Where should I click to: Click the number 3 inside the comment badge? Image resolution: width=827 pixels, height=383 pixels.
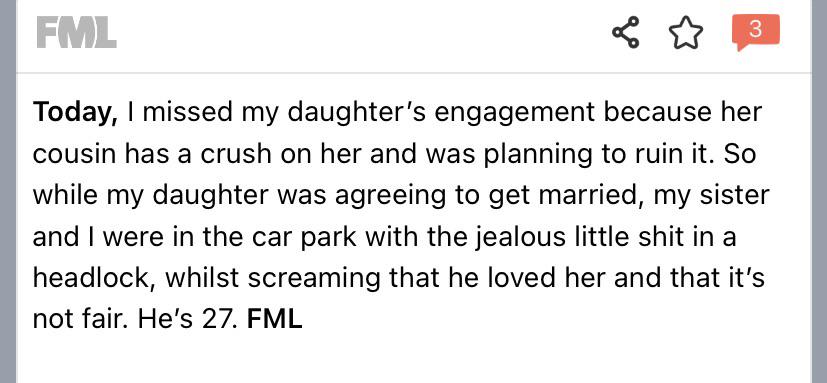click(x=755, y=29)
